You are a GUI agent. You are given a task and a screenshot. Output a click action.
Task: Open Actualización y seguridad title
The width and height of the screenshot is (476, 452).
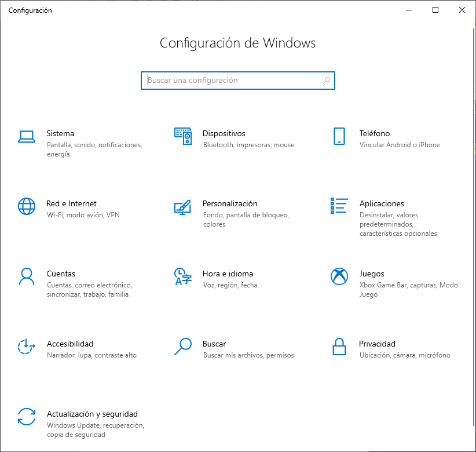pyautogui.click(x=92, y=414)
